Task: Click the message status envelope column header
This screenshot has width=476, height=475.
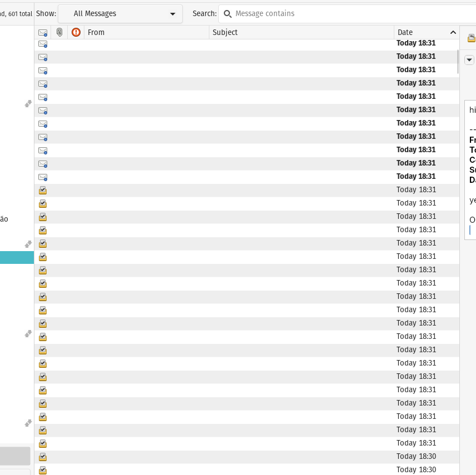Action: pos(43,32)
